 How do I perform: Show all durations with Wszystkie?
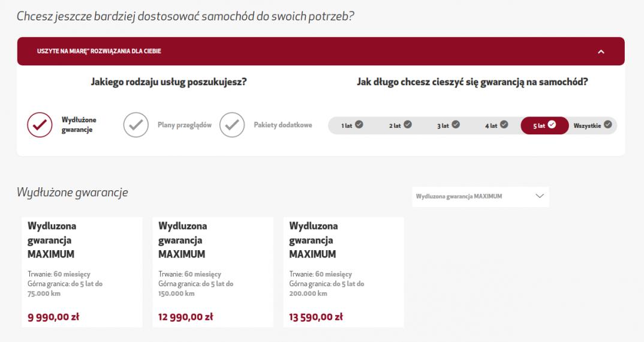point(592,125)
